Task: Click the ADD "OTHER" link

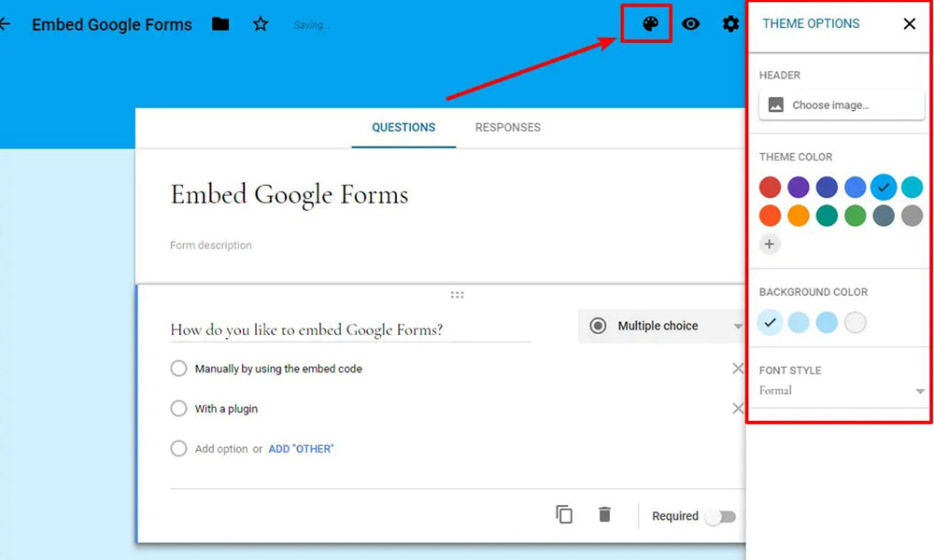Action: pos(301,449)
